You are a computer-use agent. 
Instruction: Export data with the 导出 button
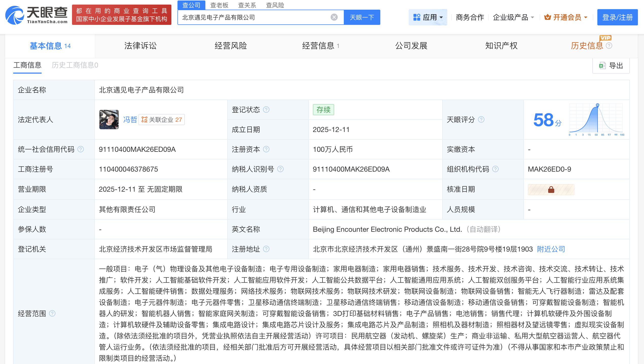(611, 66)
